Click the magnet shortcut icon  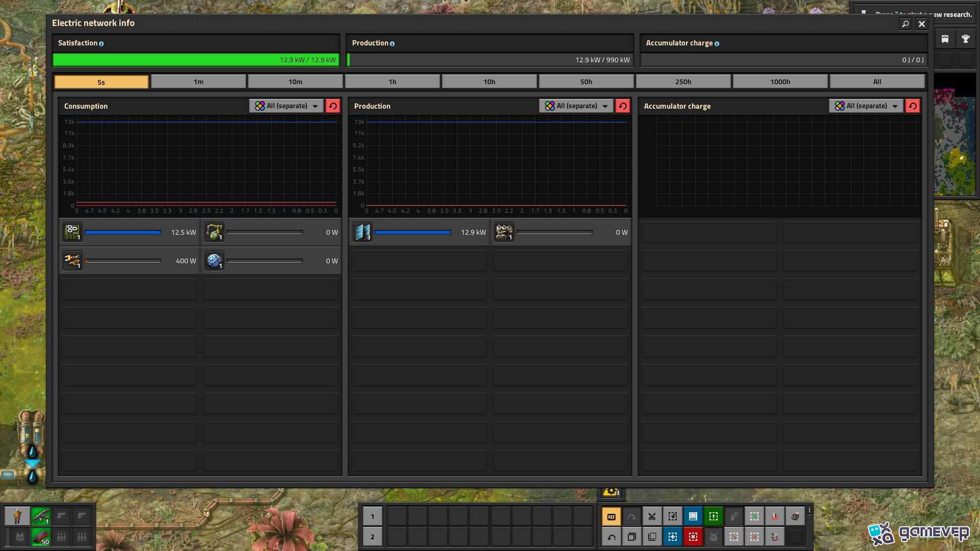[x=774, y=537]
